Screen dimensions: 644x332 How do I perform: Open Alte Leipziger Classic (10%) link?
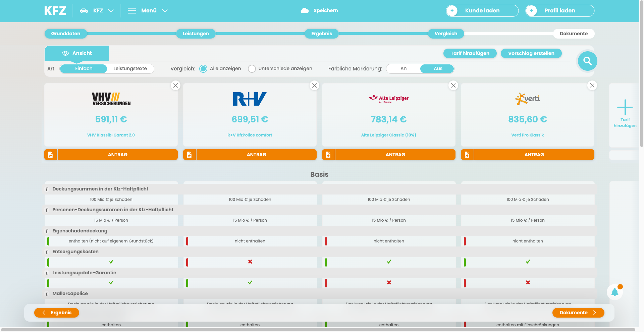click(389, 135)
